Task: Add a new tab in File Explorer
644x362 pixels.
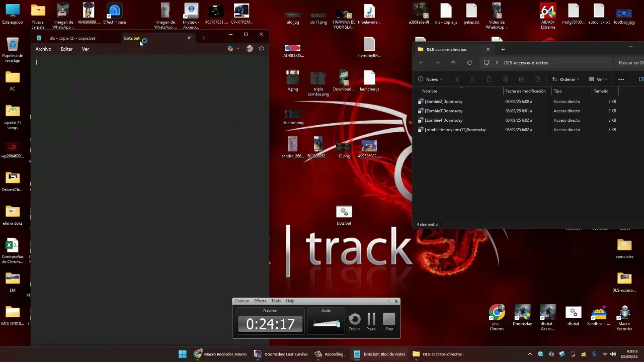Action: (503, 49)
